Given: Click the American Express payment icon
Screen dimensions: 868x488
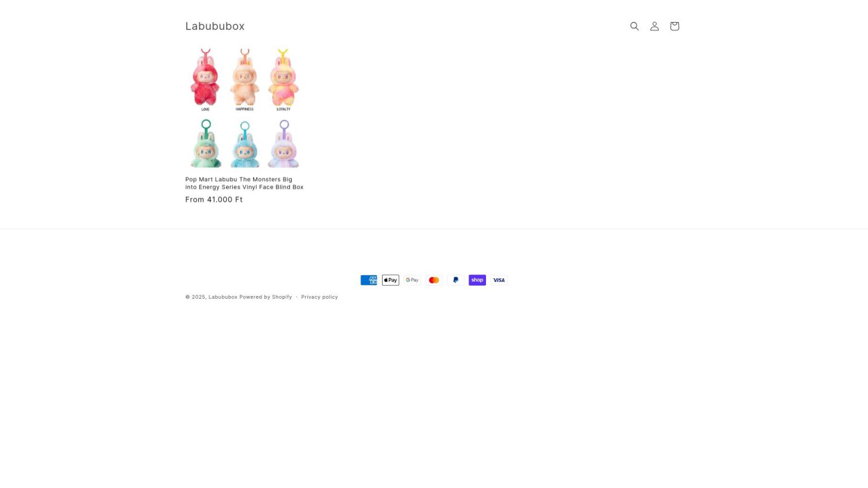Looking at the screenshot, I should point(369,280).
